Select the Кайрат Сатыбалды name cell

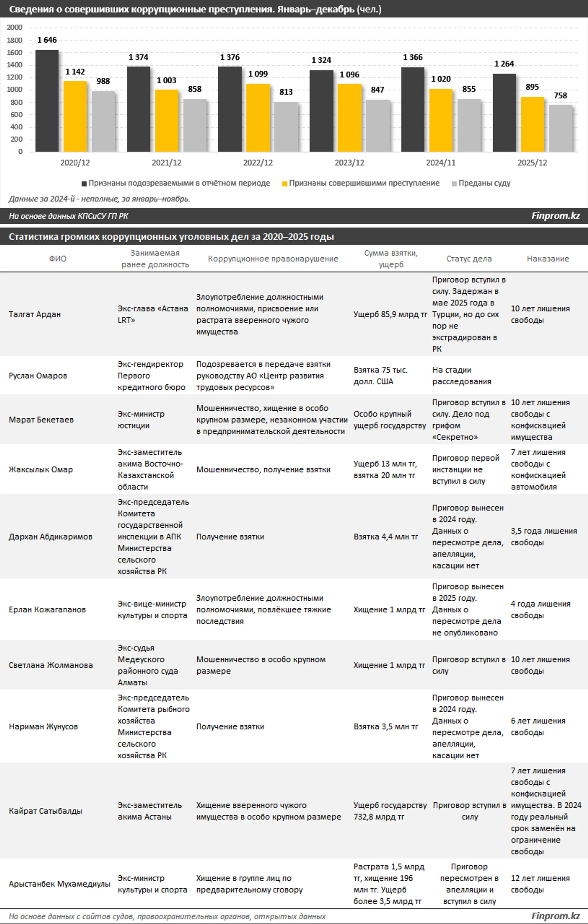click(x=45, y=811)
